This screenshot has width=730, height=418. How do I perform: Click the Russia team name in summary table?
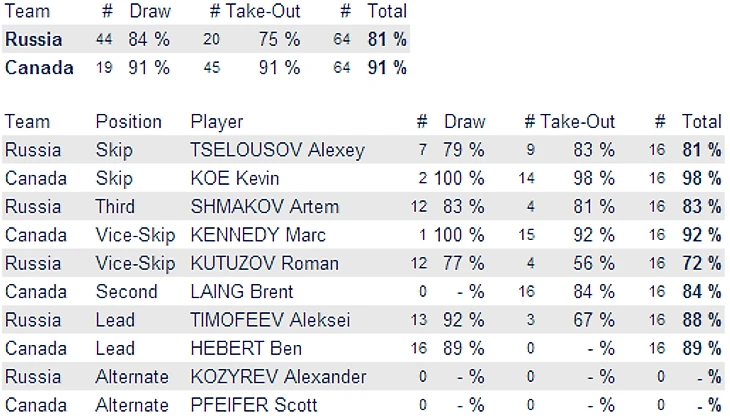(x=34, y=40)
